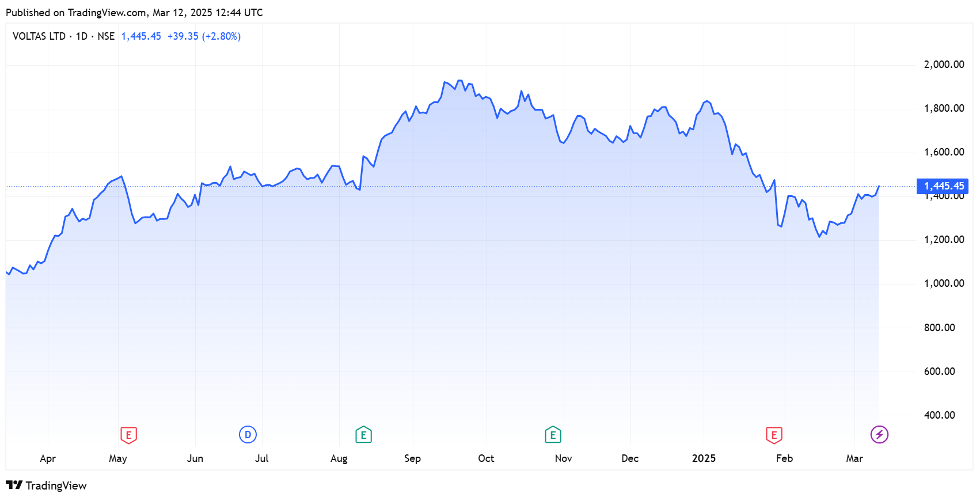
Task: Click the 2,000.00 price scale label
Action: (x=944, y=65)
